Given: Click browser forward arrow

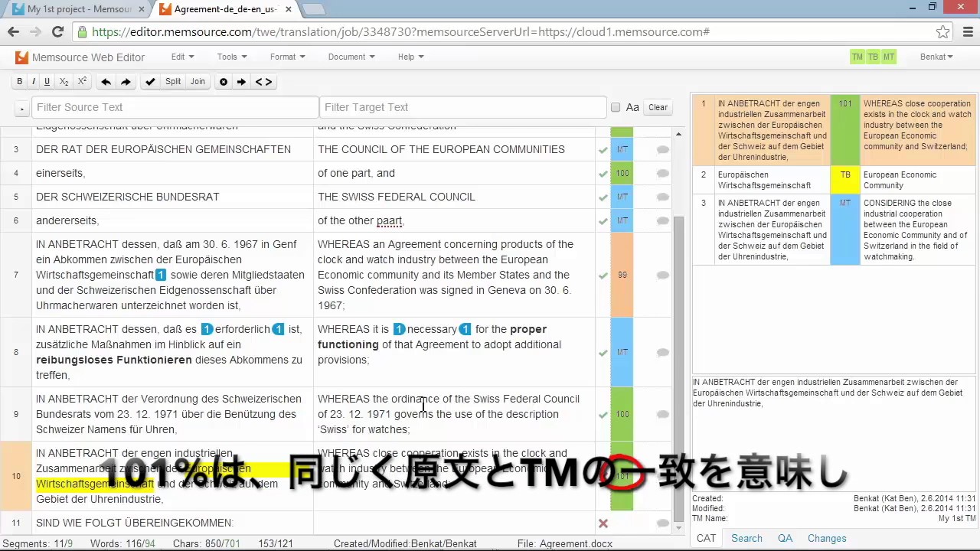Looking at the screenshot, I should click(34, 32).
